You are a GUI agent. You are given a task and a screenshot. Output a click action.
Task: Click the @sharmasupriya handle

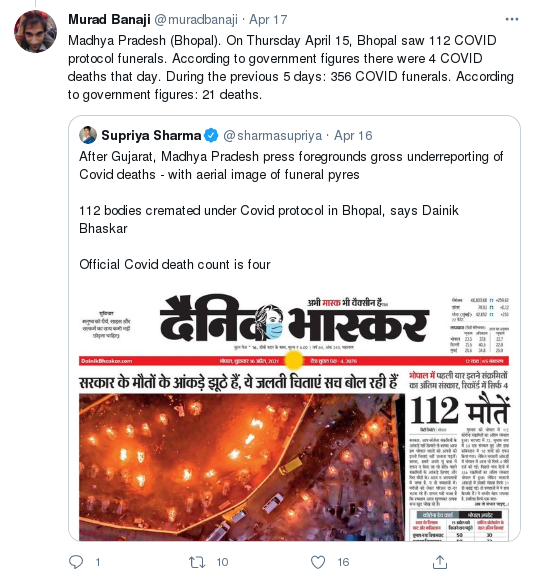pos(272,136)
